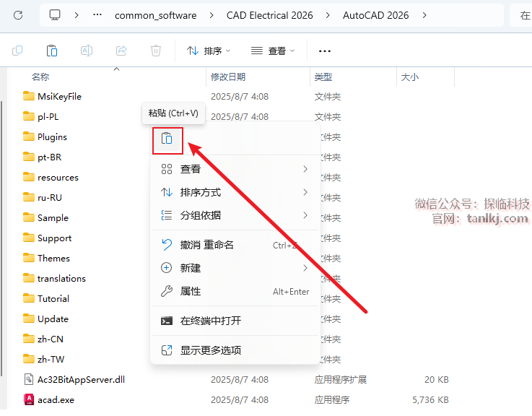Click the refresh button in address bar
This screenshot has height=416, width=532.
pyautogui.click(x=19, y=15)
